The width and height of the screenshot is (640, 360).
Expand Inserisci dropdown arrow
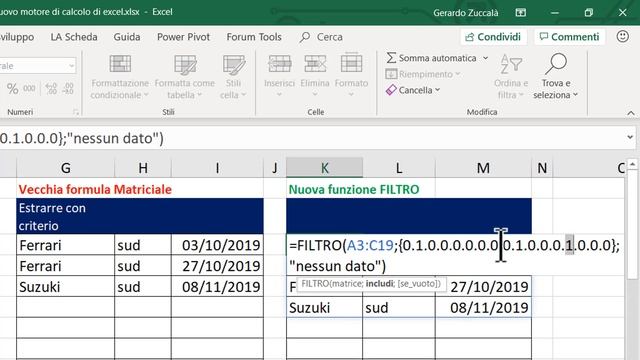[x=279, y=95]
